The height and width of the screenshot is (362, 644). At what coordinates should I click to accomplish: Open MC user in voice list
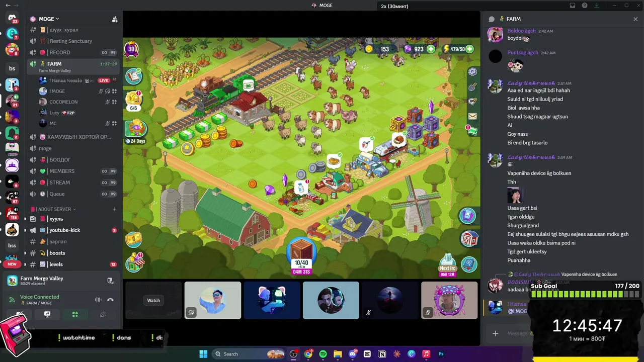click(78, 123)
